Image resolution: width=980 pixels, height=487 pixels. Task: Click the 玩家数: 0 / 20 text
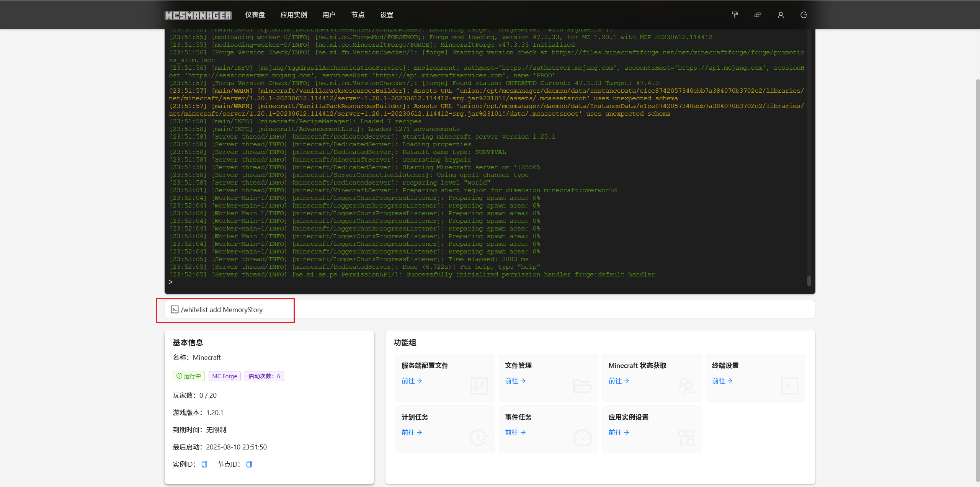click(194, 395)
